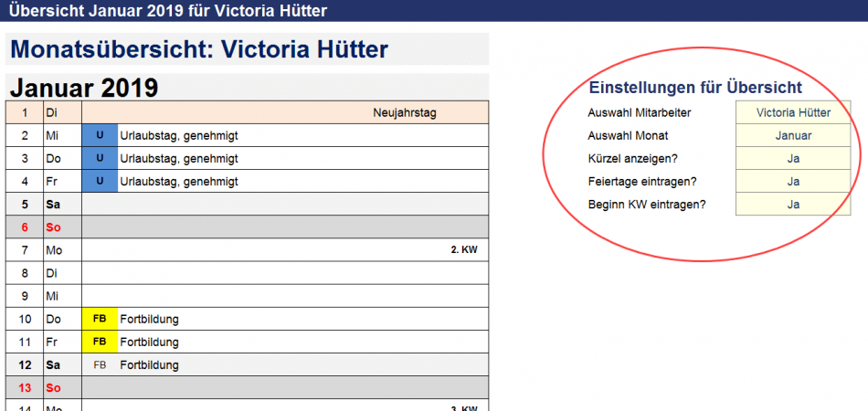Viewport: 868px width, 411px height.
Task: Open the Auswahl Monat cell showing Januar
Action: [x=793, y=136]
